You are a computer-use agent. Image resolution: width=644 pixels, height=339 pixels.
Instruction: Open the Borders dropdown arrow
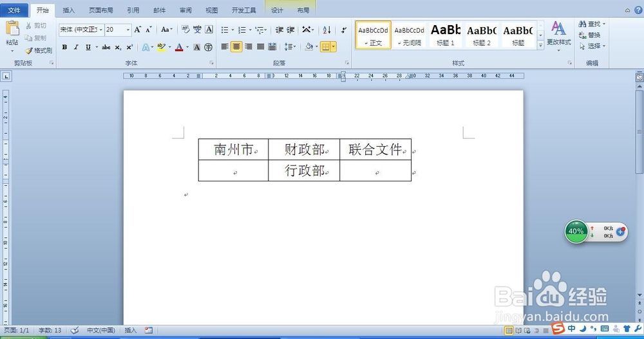[334, 47]
